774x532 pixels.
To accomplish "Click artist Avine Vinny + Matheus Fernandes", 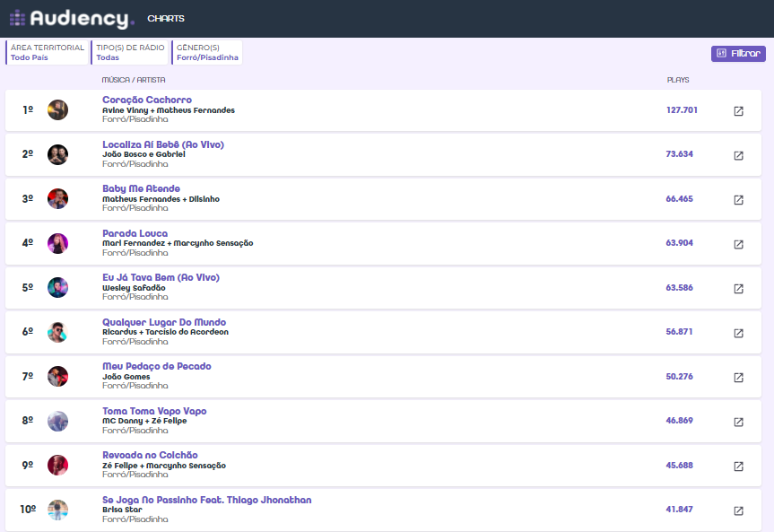I will (169, 110).
